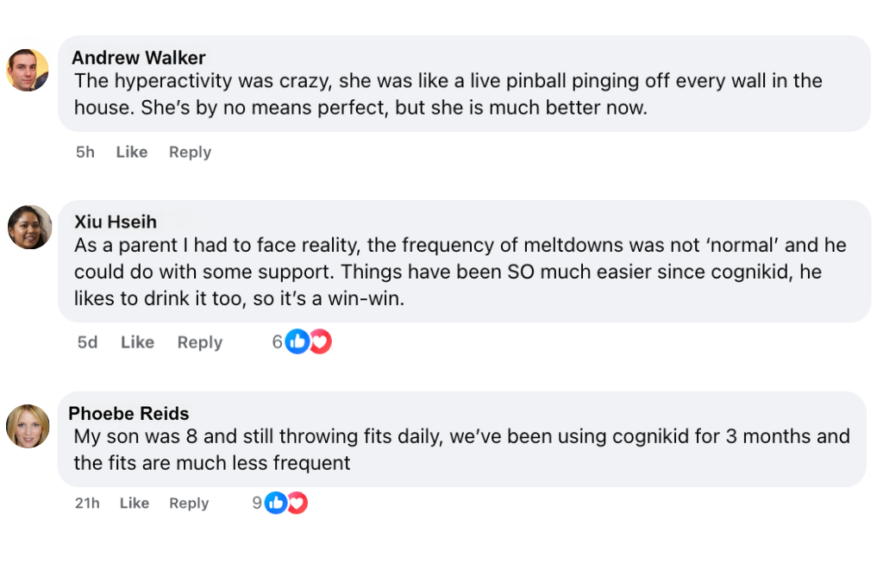Reply to Andrew Walker's comment
The width and height of the screenshot is (883, 588).
click(190, 152)
